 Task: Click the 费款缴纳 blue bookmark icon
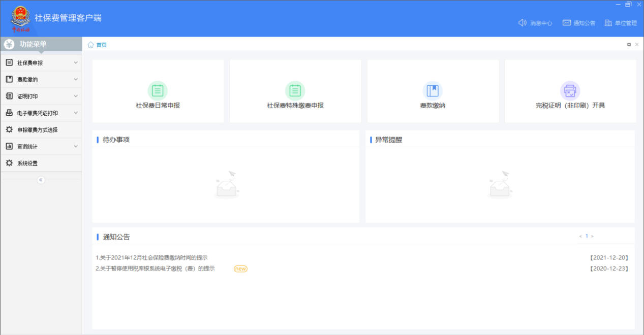433,91
